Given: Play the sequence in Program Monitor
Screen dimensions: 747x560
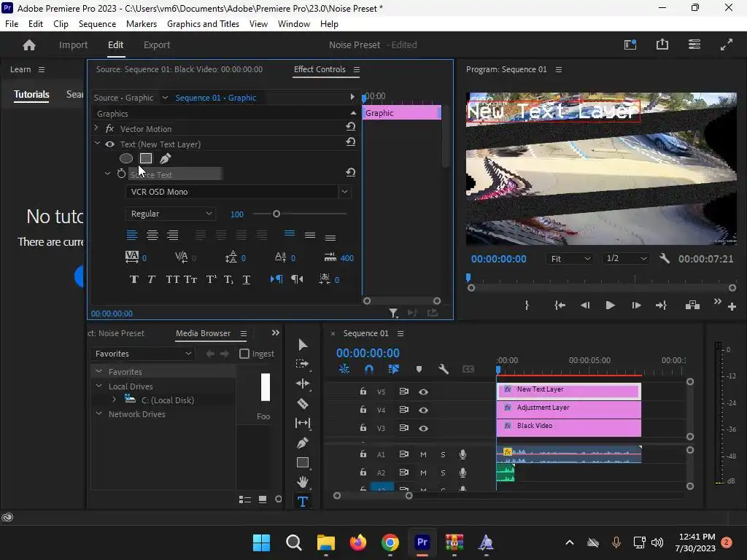Looking at the screenshot, I should (x=610, y=306).
